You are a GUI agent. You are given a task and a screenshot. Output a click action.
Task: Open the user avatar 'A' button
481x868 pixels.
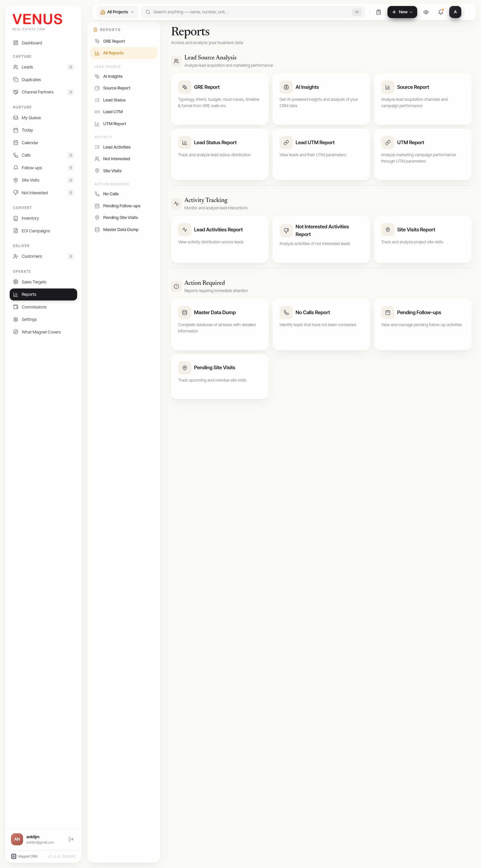click(455, 12)
